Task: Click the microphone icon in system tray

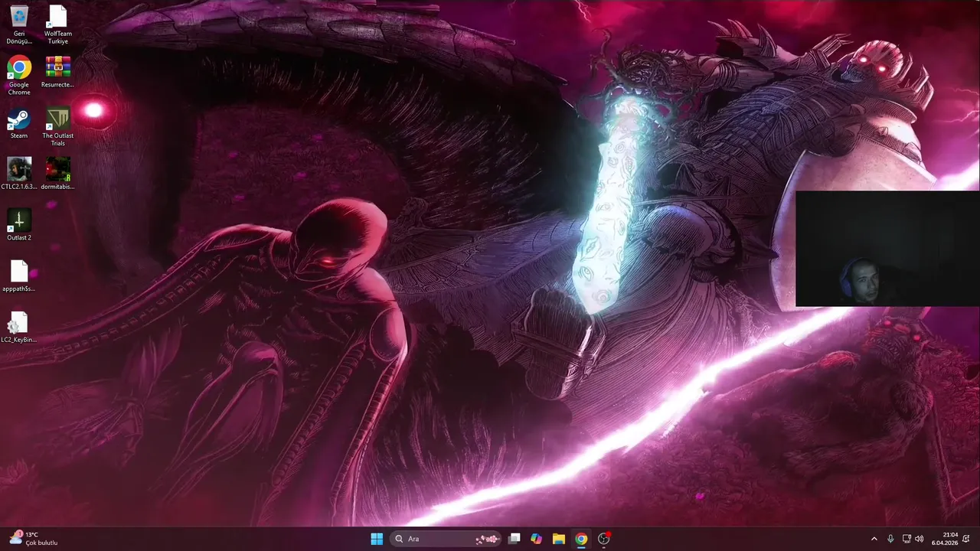Action: tap(890, 539)
